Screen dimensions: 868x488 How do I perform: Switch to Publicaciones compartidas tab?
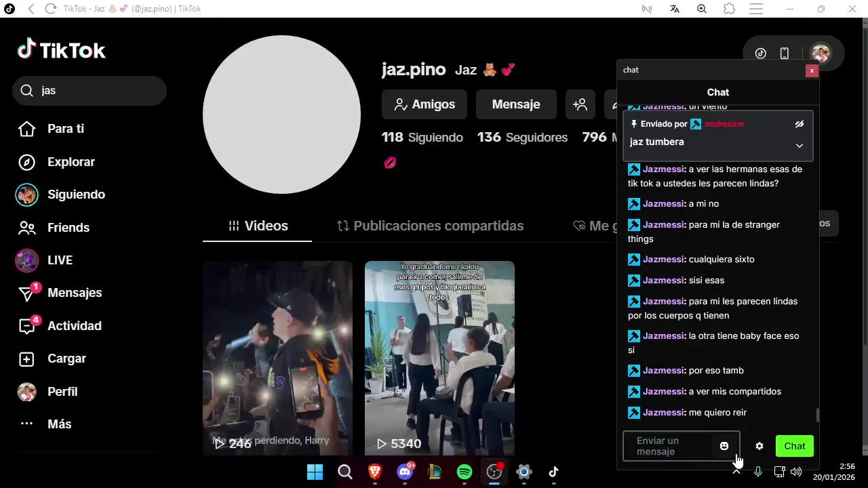pos(430,226)
